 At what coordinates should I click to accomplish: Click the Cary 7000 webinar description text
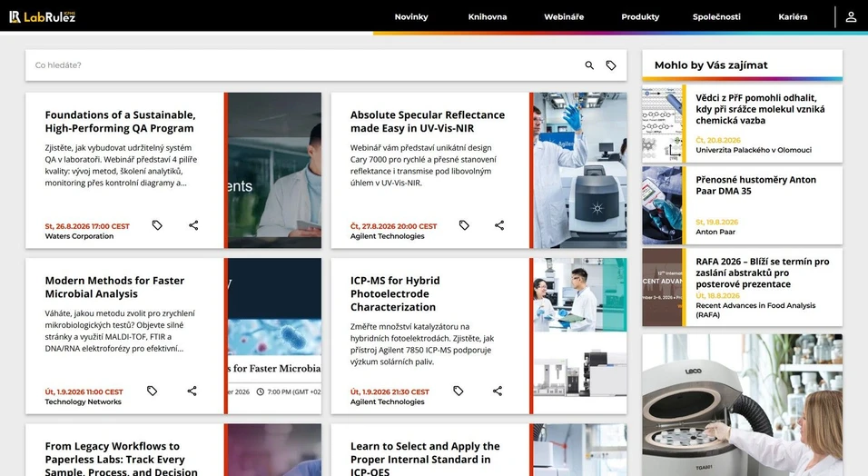tap(423, 165)
